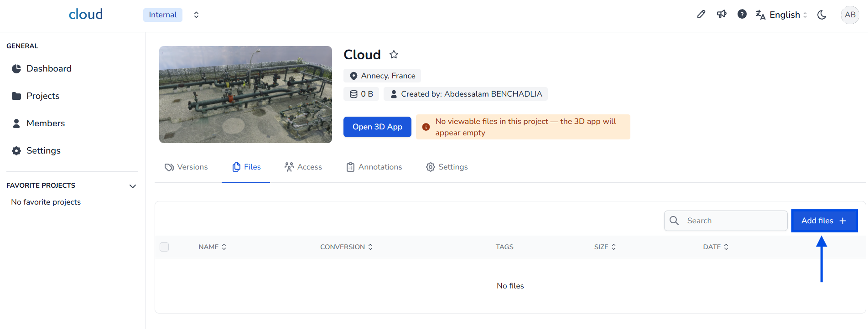Sort files by Size column

coord(605,247)
